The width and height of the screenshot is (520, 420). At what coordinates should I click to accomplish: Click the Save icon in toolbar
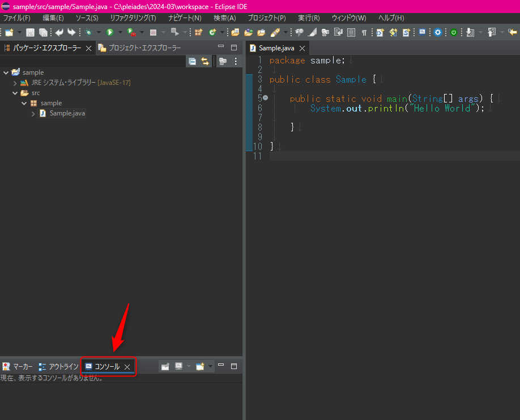tap(30, 32)
